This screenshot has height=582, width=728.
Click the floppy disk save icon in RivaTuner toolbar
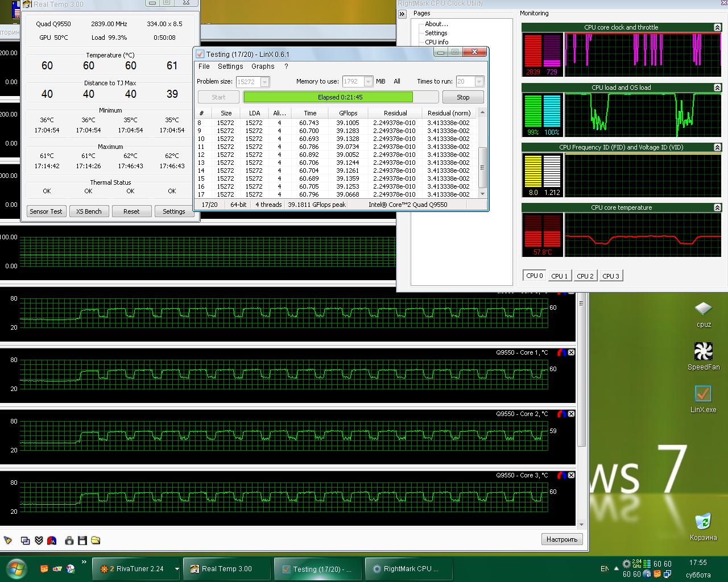(x=82, y=540)
